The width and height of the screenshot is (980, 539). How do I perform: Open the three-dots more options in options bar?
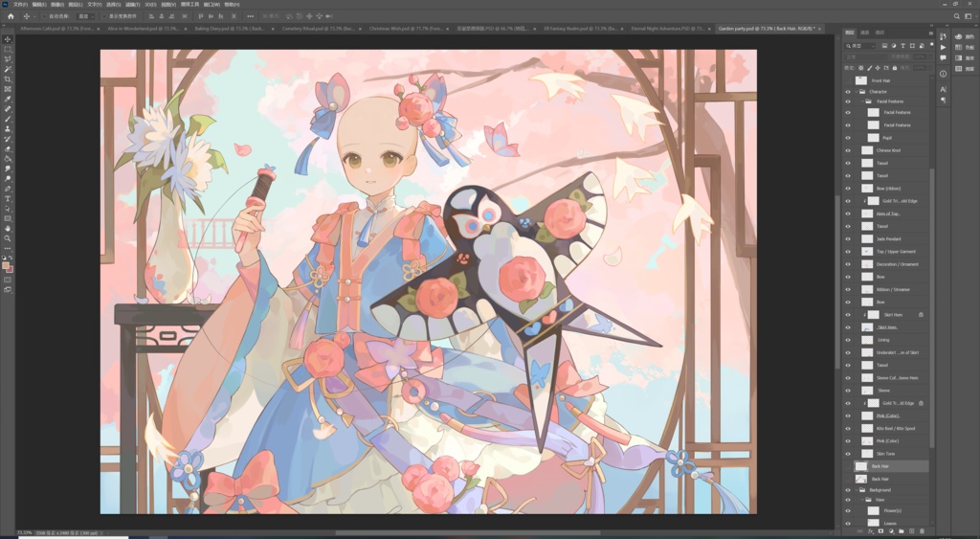pos(251,16)
